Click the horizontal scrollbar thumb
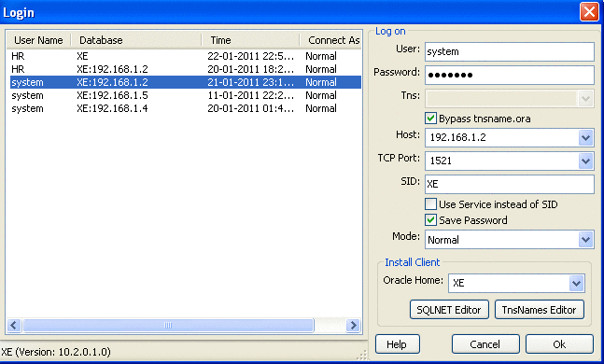Screen dimensions: 604x364 click(168, 325)
